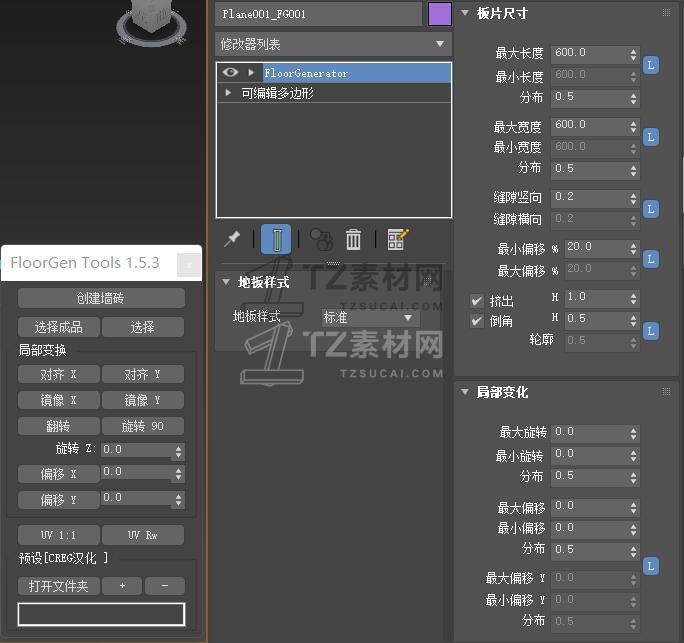Viewport: 684px width, 643px height.
Task: Click the 镜像 Y button
Action: (x=143, y=400)
